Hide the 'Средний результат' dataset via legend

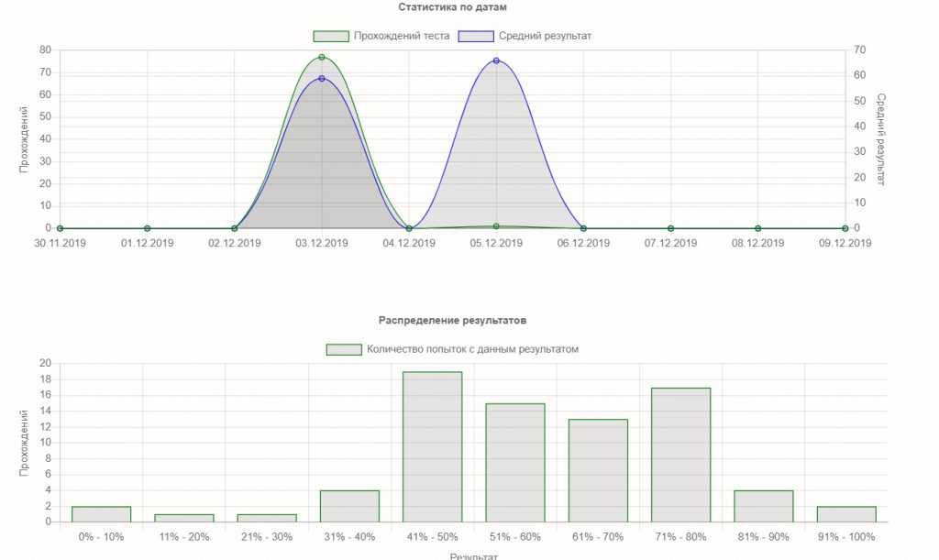tap(525, 36)
